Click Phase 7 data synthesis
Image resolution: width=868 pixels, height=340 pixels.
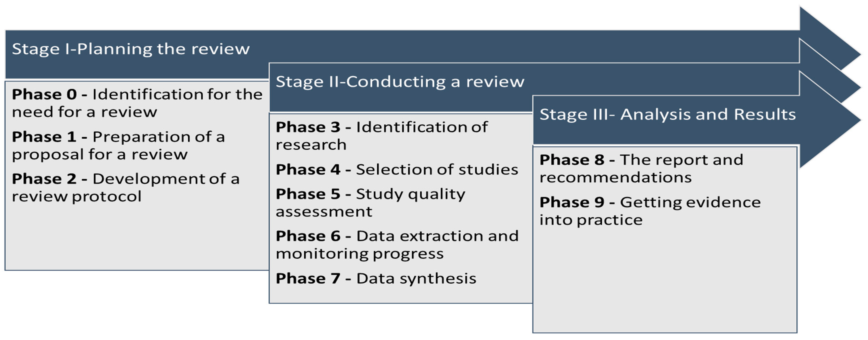click(376, 279)
